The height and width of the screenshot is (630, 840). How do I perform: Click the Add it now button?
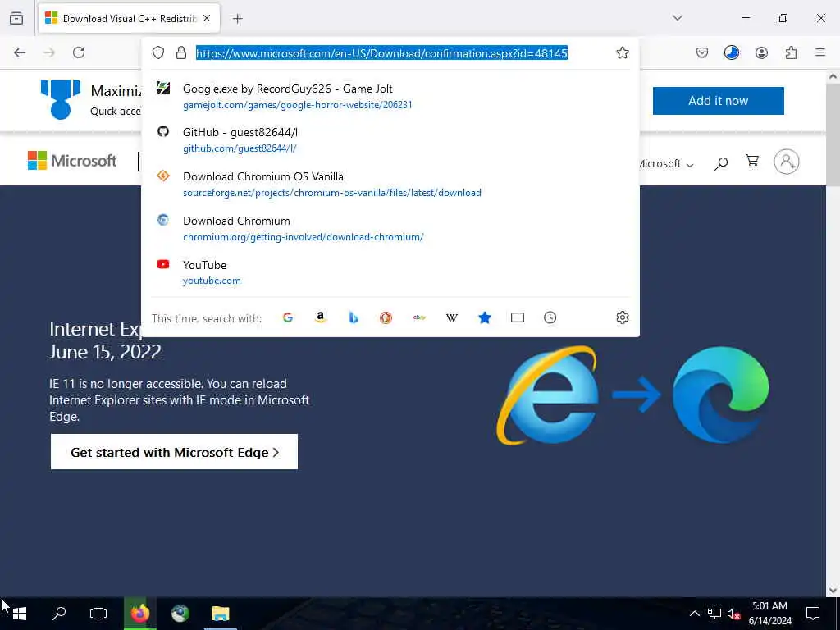click(718, 101)
